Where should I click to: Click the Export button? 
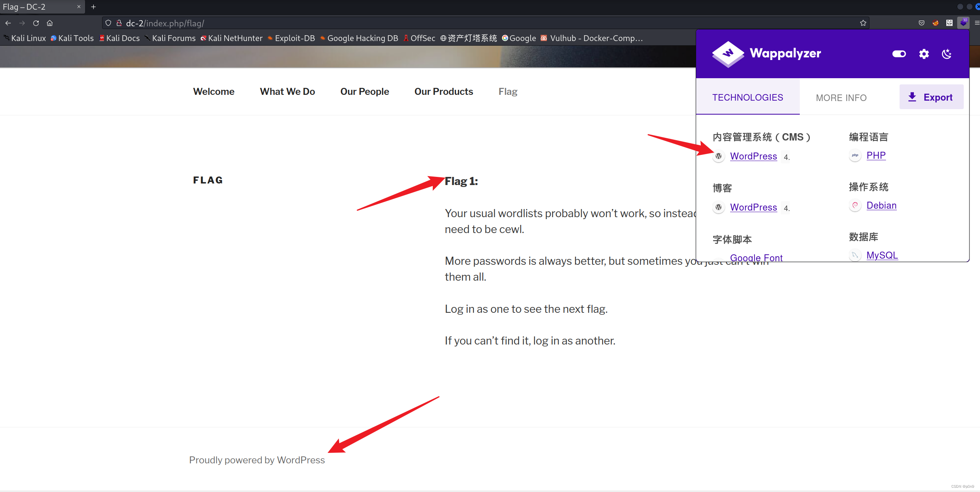[931, 97]
